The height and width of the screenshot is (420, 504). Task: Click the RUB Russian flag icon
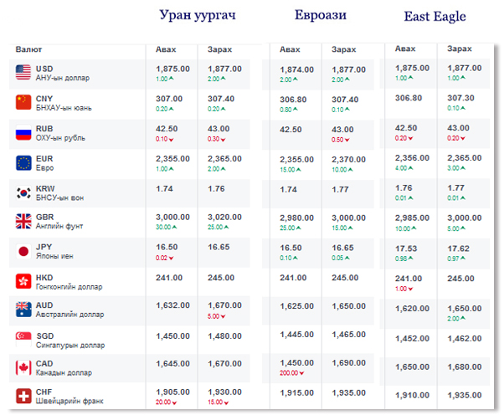[x=23, y=133]
